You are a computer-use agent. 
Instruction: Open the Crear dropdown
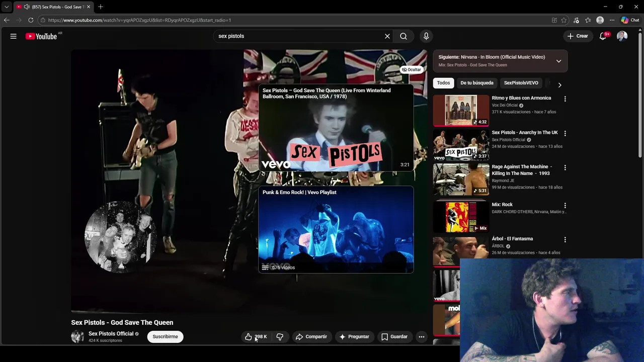[x=578, y=36]
